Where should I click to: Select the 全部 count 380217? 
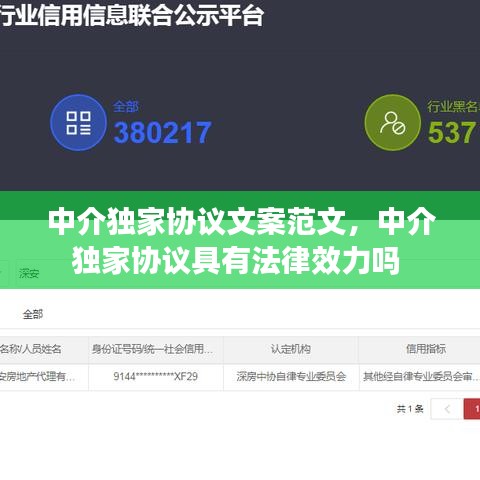click(x=163, y=133)
